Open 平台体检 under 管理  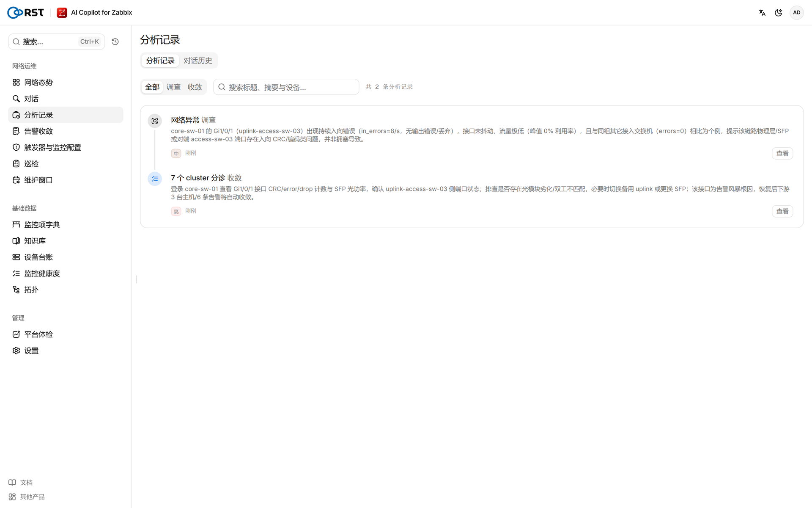point(66,334)
